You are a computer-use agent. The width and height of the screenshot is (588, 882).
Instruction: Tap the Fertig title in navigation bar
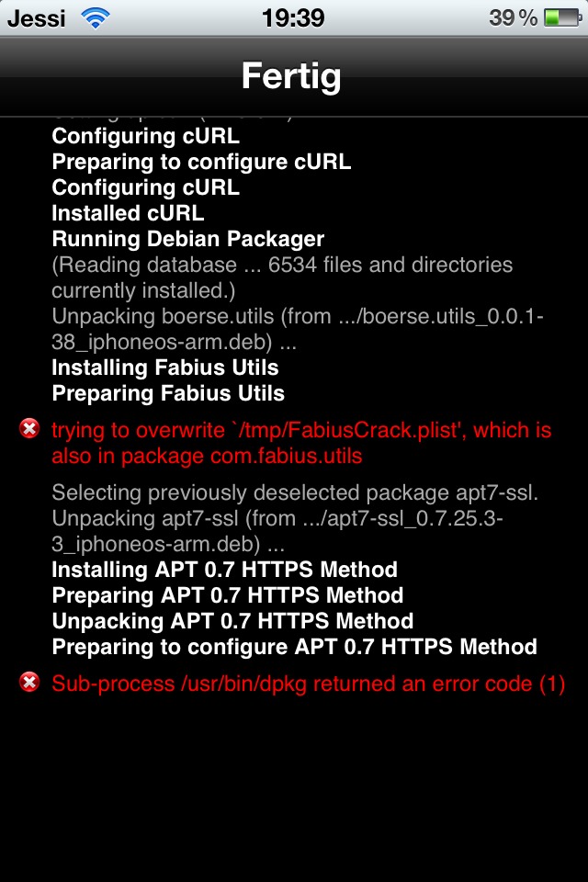[x=291, y=76]
